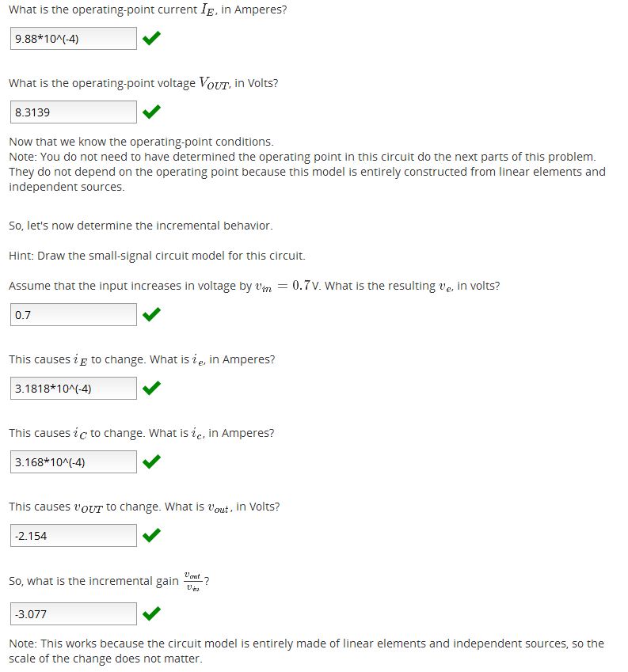The width and height of the screenshot is (628, 672).
Task: Click the green checkmark beside the 9.88*10^(-4) answer
Action: pyautogui.click(x=151, y=38)
